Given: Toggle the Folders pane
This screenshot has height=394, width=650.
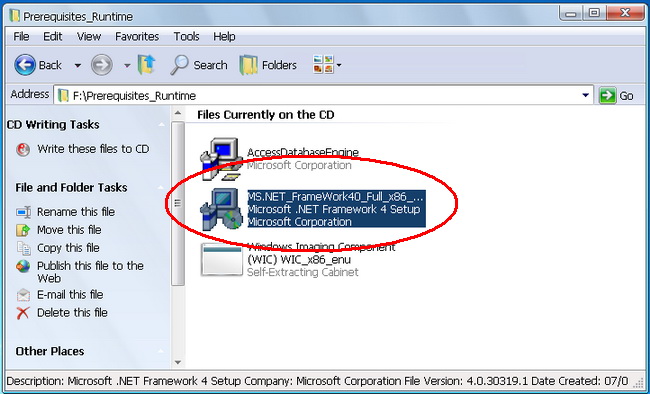Looking at the screenshot, I should tap(268, 65).
